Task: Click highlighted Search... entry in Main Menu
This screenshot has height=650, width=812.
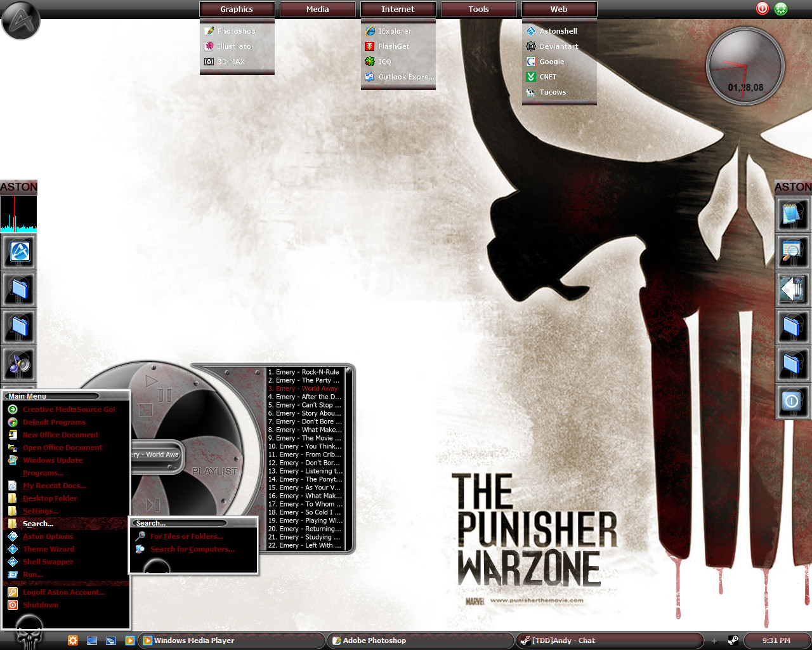Action: (x=67, y=524)
